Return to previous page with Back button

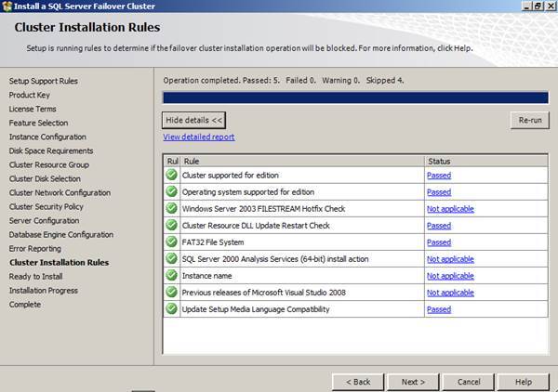[358, 382]
